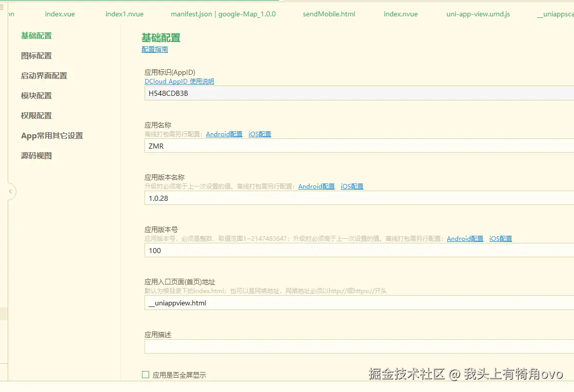
Task: Click the AppID field showing H548CDB3B
Action: click(x=359, y=93)
